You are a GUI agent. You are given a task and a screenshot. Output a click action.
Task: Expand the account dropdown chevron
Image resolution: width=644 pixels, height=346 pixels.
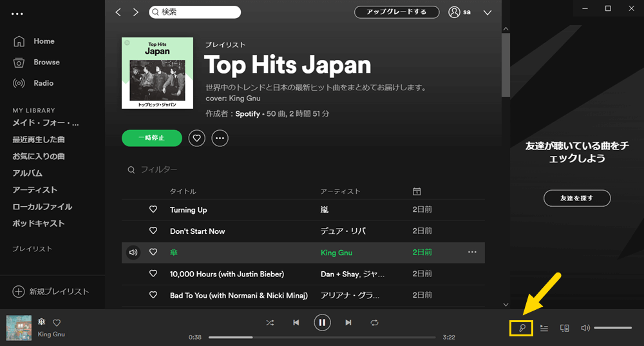point(488,13)
